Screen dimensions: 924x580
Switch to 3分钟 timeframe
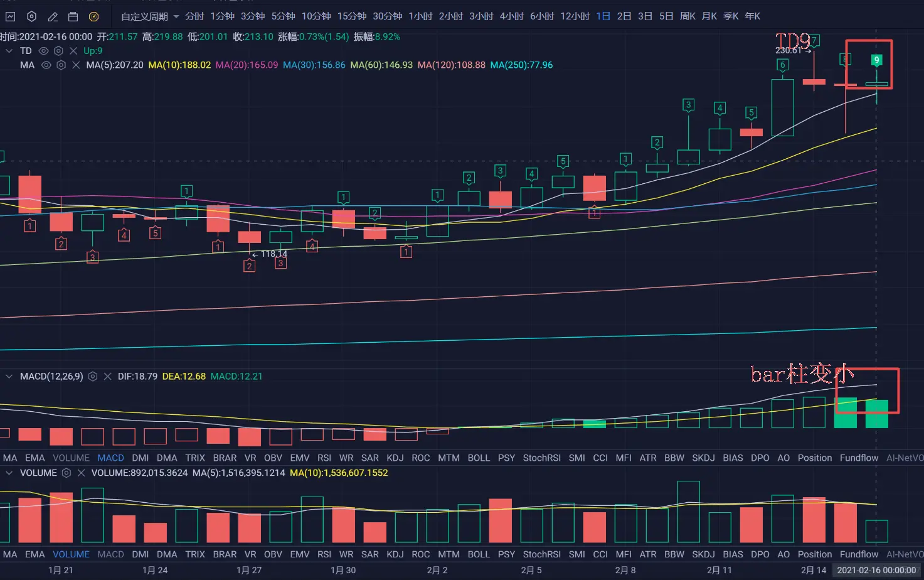click(253, 16)
